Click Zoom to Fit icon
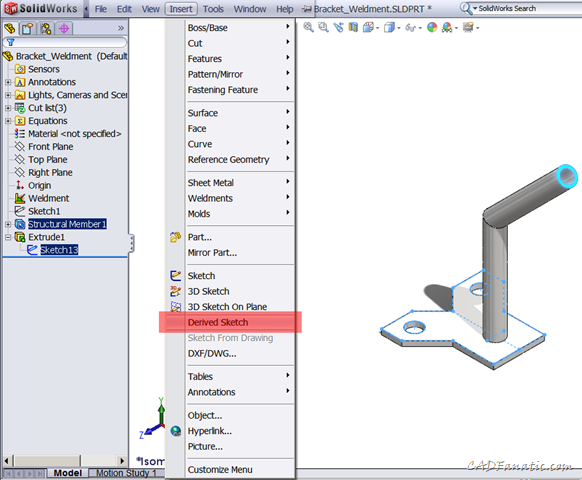Screen dimensions: 582x480 pyautogui.click(x=308, y=27)
